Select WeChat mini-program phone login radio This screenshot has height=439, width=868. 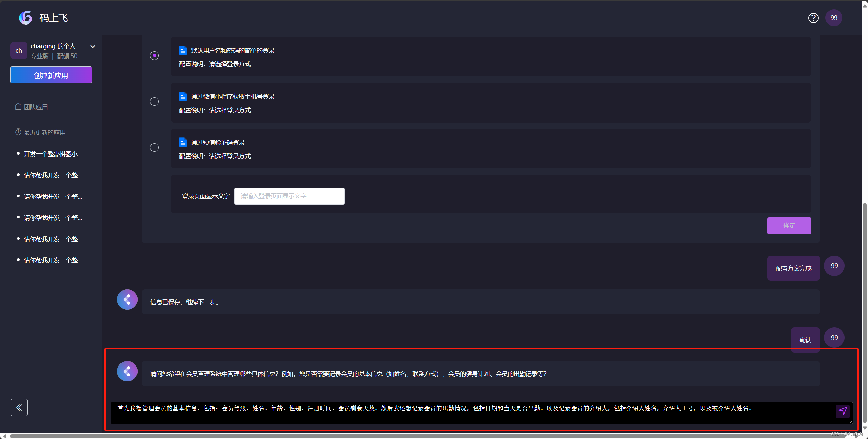point(154,101)
